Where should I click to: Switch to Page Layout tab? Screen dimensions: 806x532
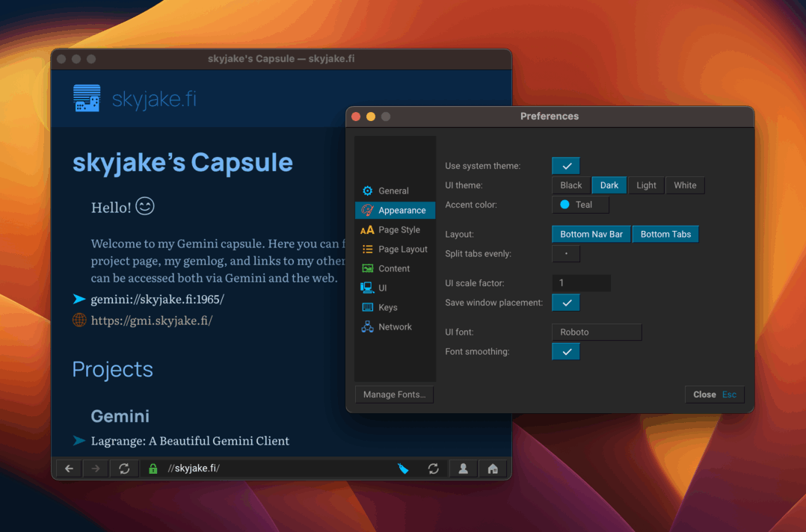[x=395, y=249]
